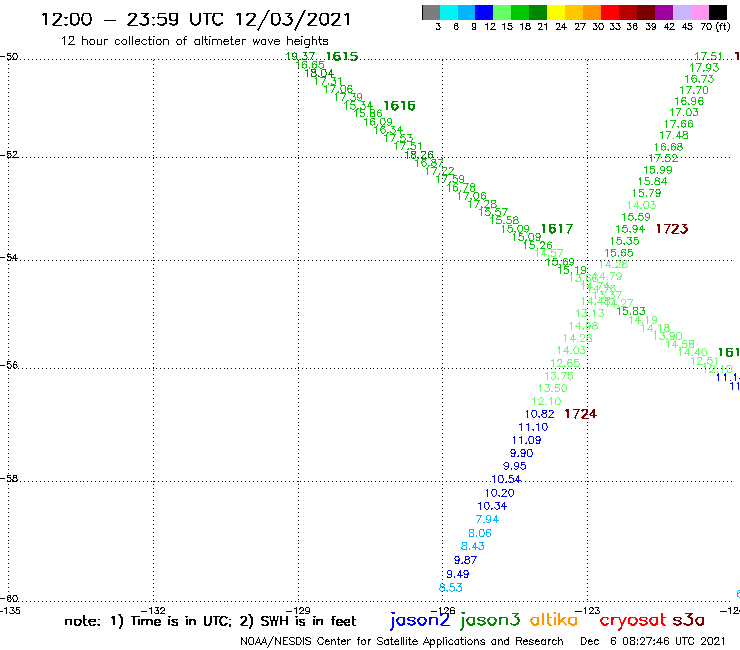Image resolution: width=740 pixels, height=650 pixels.
Task: Click the NOAA/NESDIS credit line
Action: (x=402, y=641)
